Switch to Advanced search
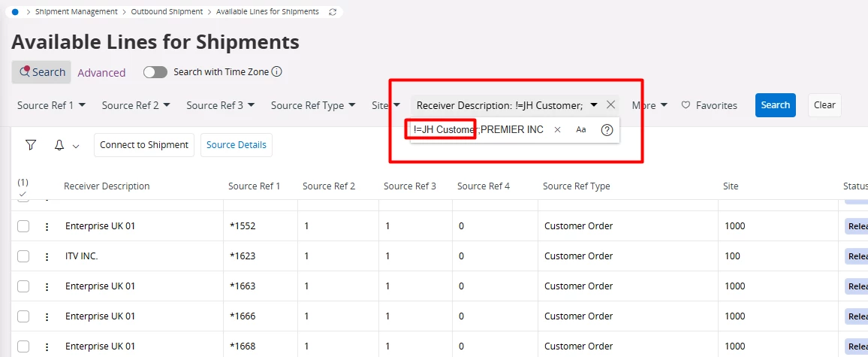The image size is (868, 357). 101,73
